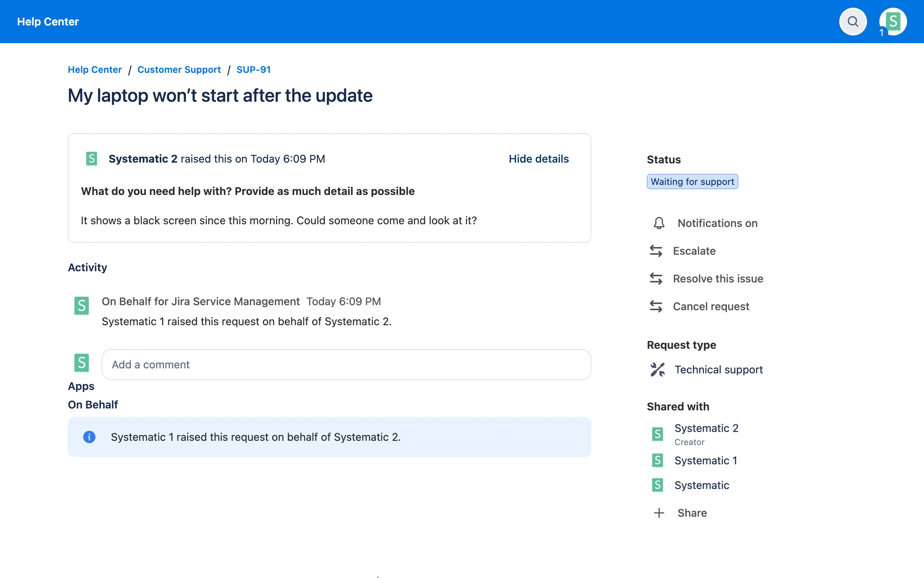
Task: Toggle Notifications on setting
Action: click(x=718, y=223)
